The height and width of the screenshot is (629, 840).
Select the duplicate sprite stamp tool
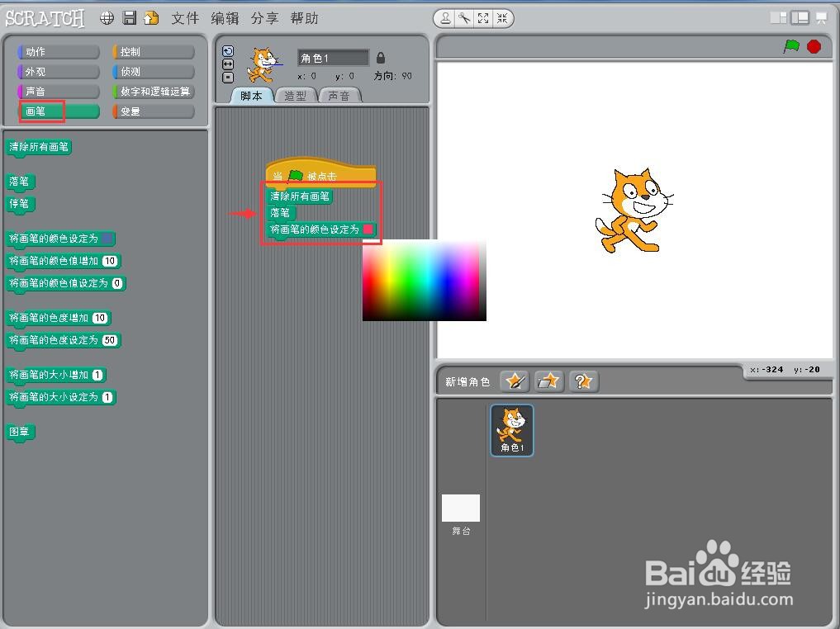pos(445,17)
